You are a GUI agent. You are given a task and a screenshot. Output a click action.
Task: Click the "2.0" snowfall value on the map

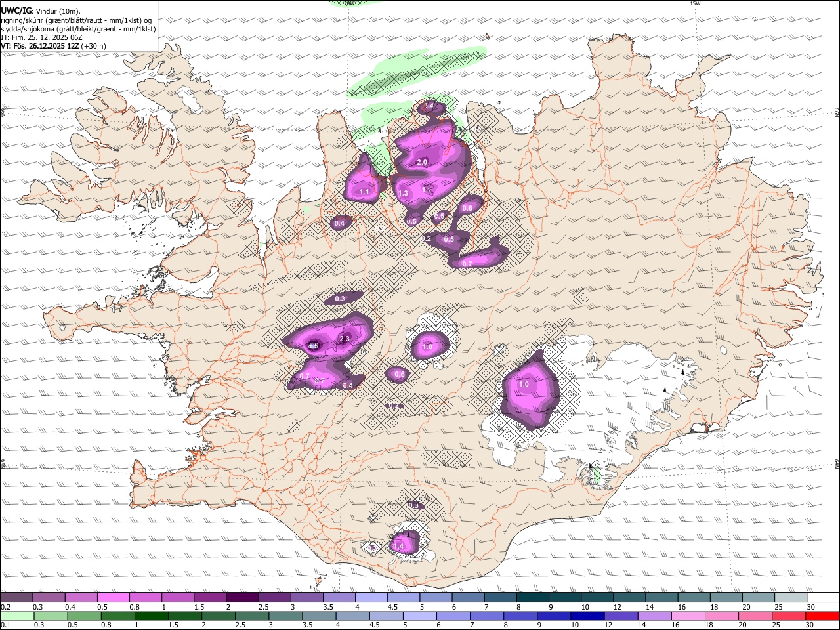[x=422, y=162]
